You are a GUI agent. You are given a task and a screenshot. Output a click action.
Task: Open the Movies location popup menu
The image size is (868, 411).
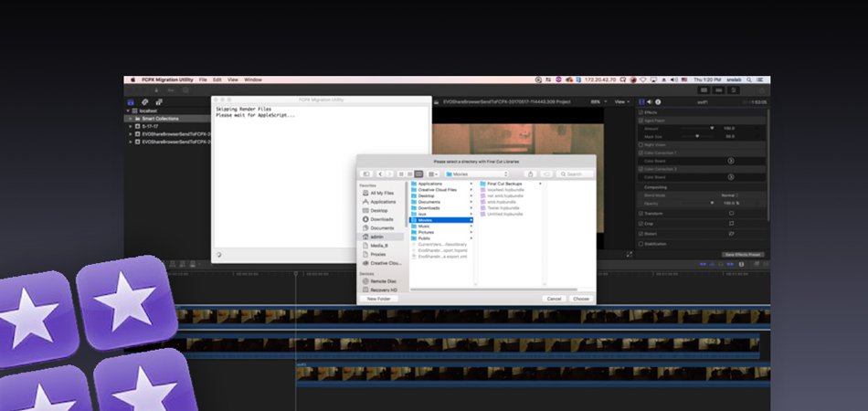pos(477,174)
